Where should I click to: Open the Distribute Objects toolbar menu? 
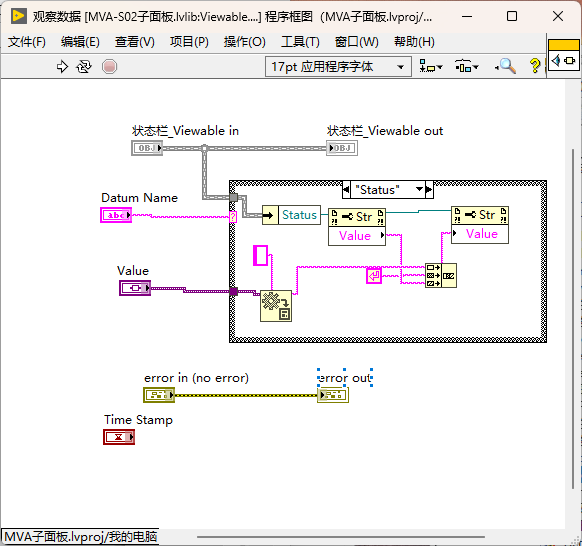pos(467,67)
